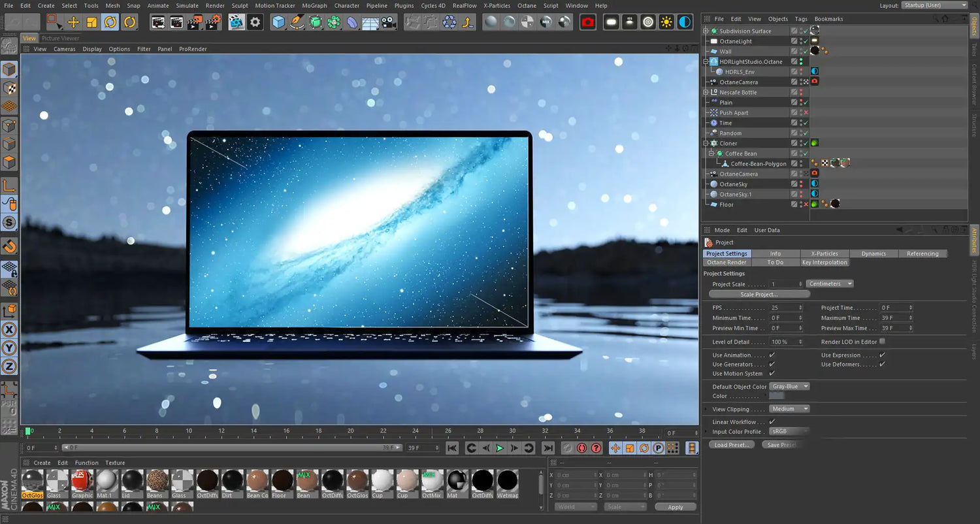Select the Model mode cube in left palette
This screenshot has width=980, height=524.
coord(9,69)
